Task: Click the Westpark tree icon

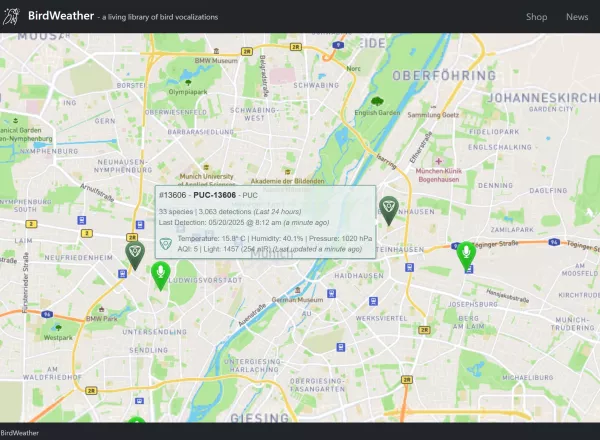Action: point(60,326)
